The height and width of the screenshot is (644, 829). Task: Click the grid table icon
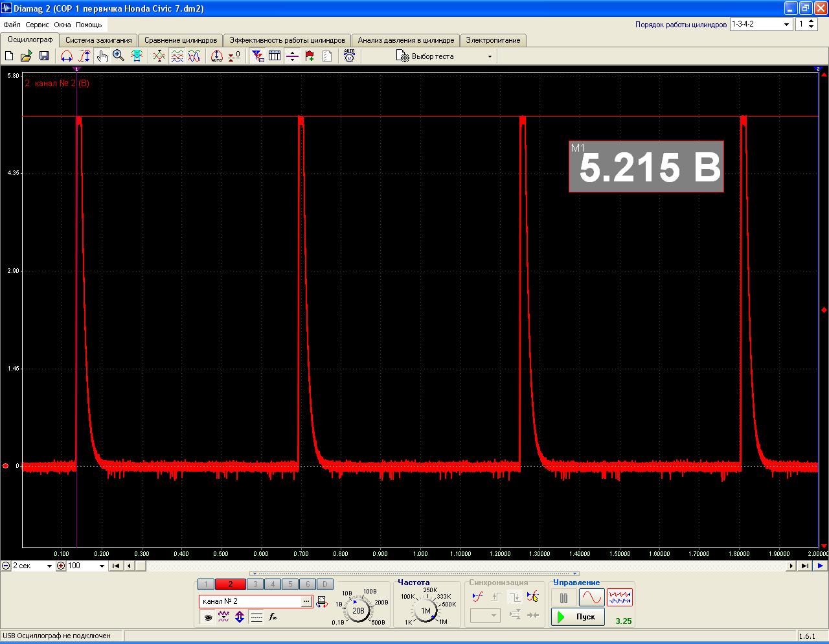(x=275, y=56)
